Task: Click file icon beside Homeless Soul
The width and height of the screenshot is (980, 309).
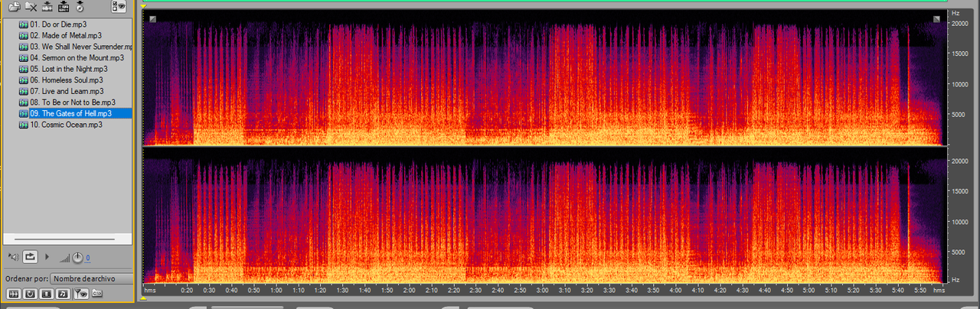Action: pyautogui.click(x=23, y=80)
